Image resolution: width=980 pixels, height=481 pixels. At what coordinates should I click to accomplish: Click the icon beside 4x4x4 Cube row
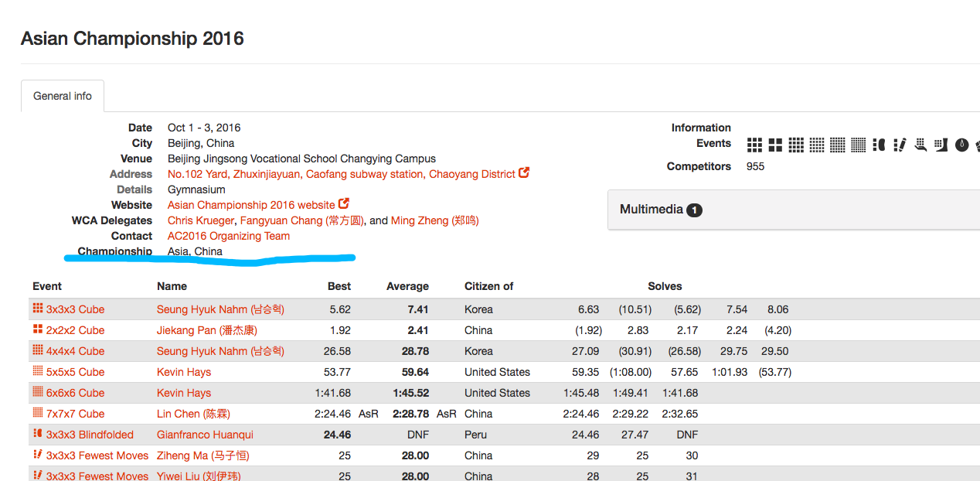tap(38, 350)
